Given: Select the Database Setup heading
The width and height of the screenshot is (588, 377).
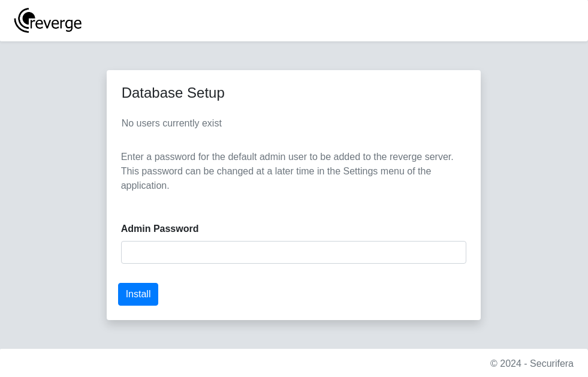Looking at the screenshot, I should [x=173, y=93].
